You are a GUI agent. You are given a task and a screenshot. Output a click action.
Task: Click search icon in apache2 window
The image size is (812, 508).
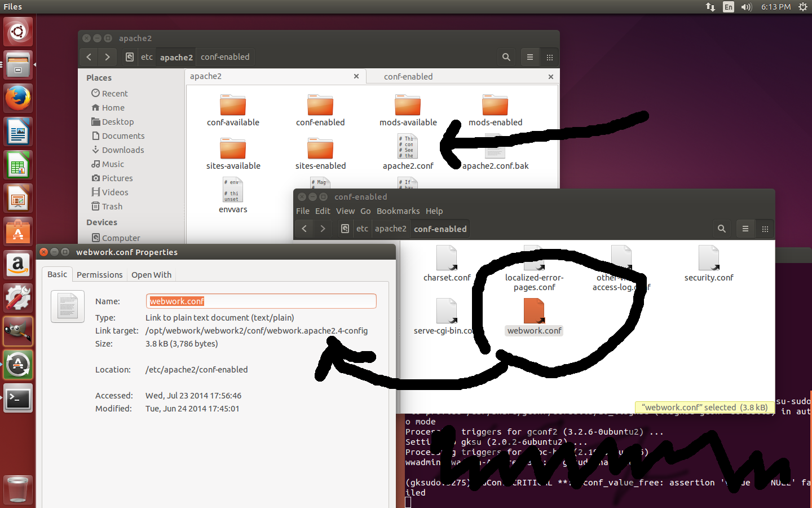click(506, 57)
